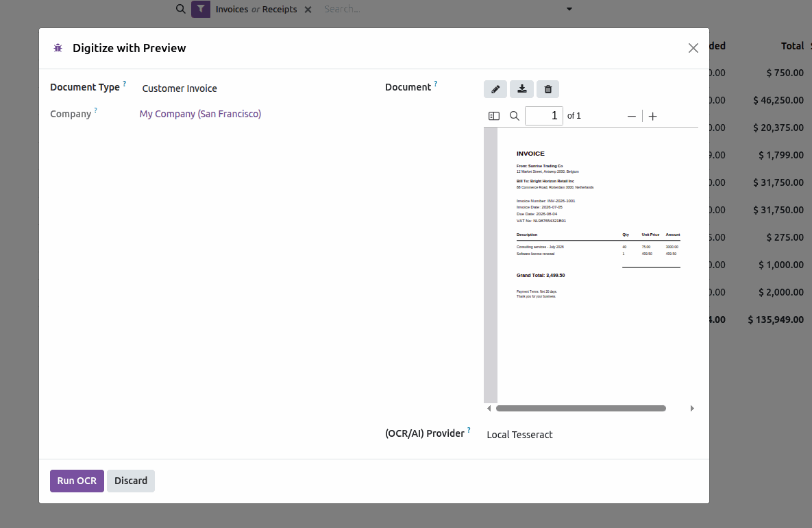Show help tooltip for Document Type
Viewport: 812px width, 528px height.
pos(124,84)
